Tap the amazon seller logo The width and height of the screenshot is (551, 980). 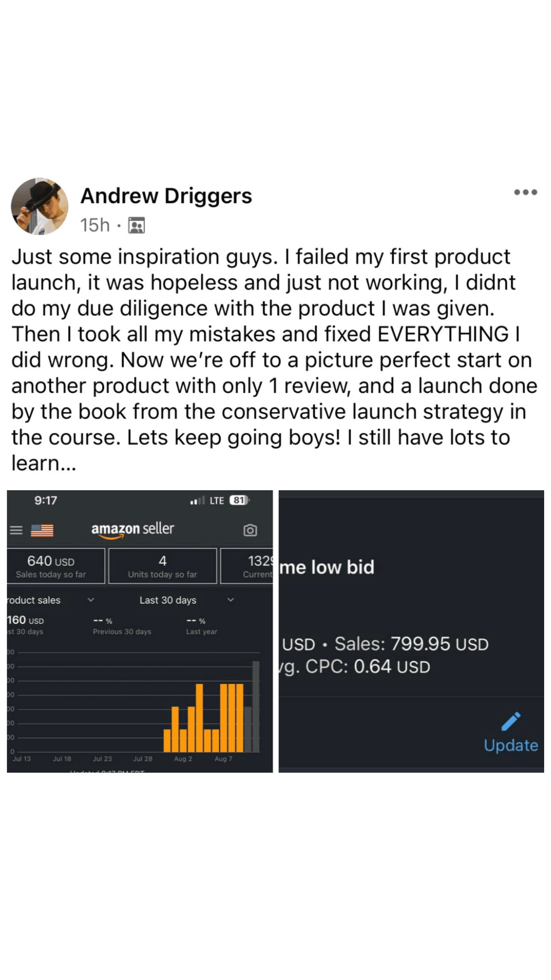click(132, 529)
